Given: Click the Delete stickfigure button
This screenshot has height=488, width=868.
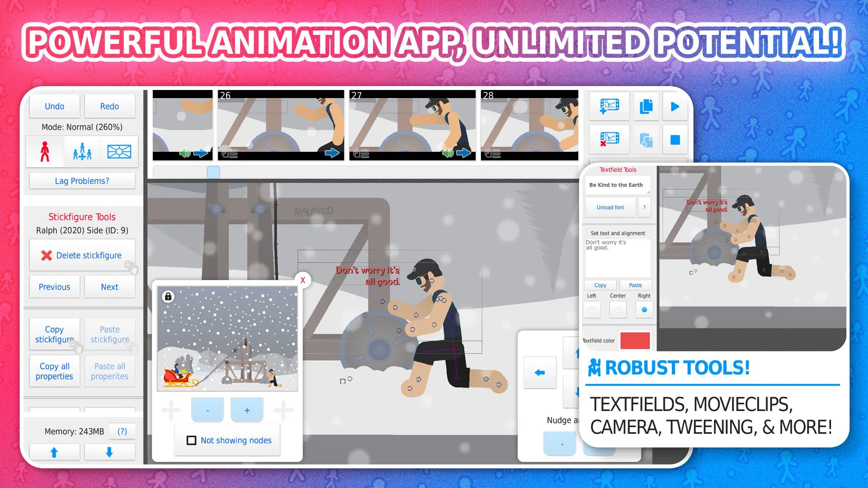Looking at the screenshot, I should (83, 255).
